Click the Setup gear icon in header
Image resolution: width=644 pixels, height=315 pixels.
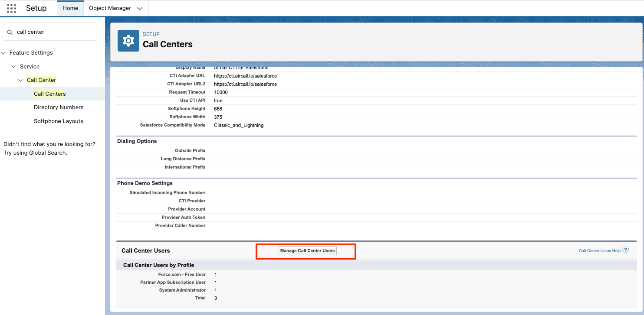point(128,41)
